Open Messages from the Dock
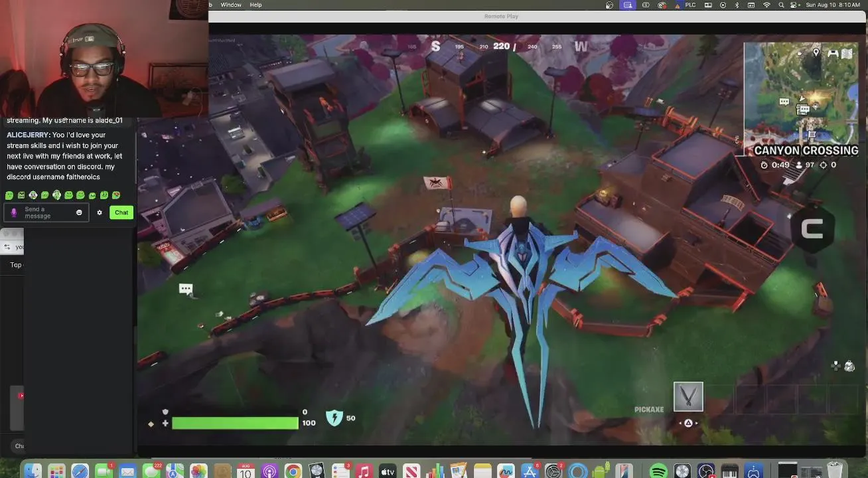The width and height of the screenshot is (868, 478). [151, 471]
